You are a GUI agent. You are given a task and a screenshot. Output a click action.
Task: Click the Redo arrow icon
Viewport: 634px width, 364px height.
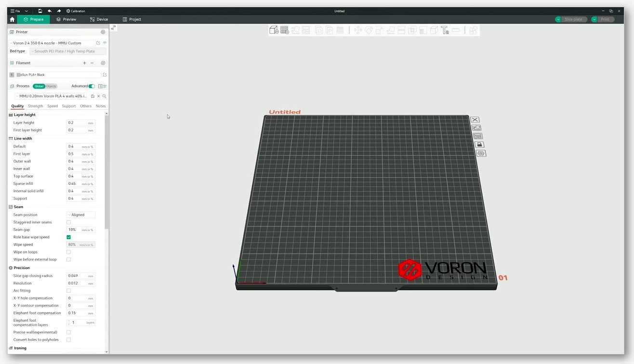[x=59, y=11]
